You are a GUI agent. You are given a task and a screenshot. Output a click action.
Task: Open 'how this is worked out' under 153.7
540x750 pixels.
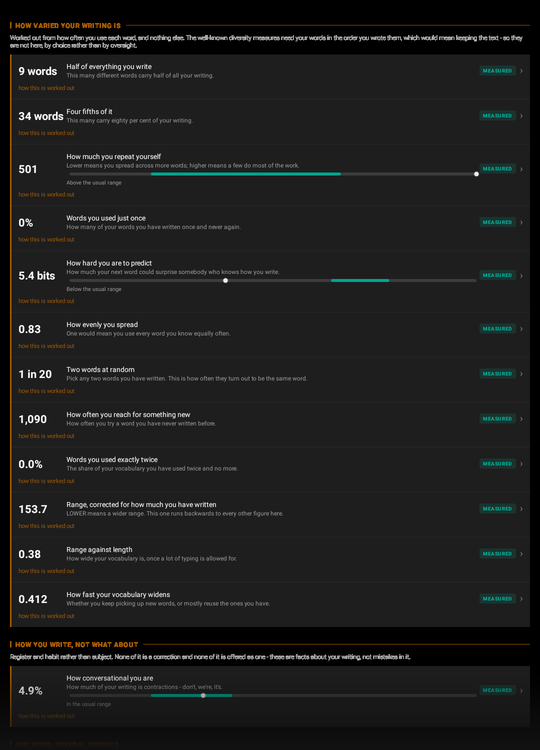point(46,526)
